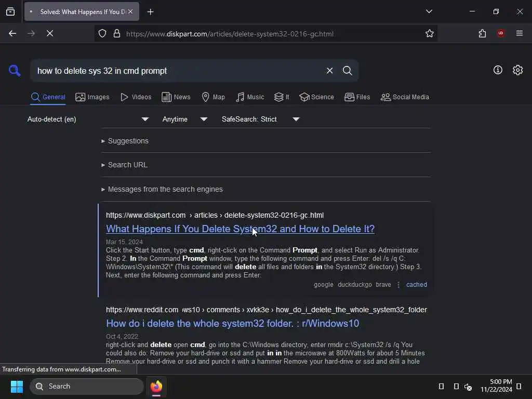Viewport: 532px width, 399px height.
Task: Switch to the General category tab
Action: click(x=48, y=97)
